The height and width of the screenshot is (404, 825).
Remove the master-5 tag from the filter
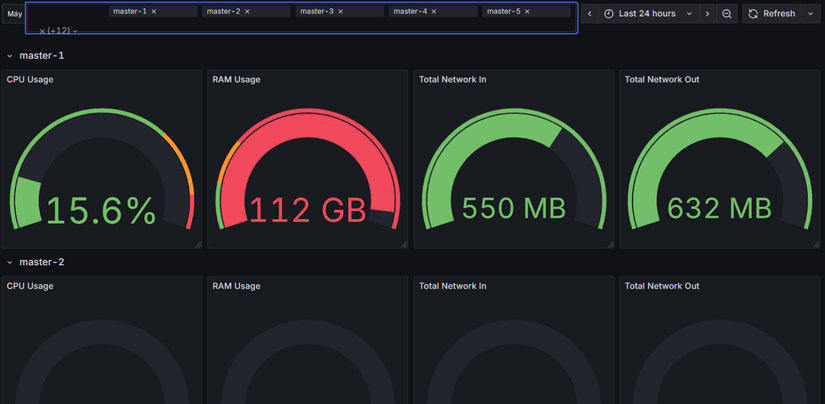[x=527, y=12]
